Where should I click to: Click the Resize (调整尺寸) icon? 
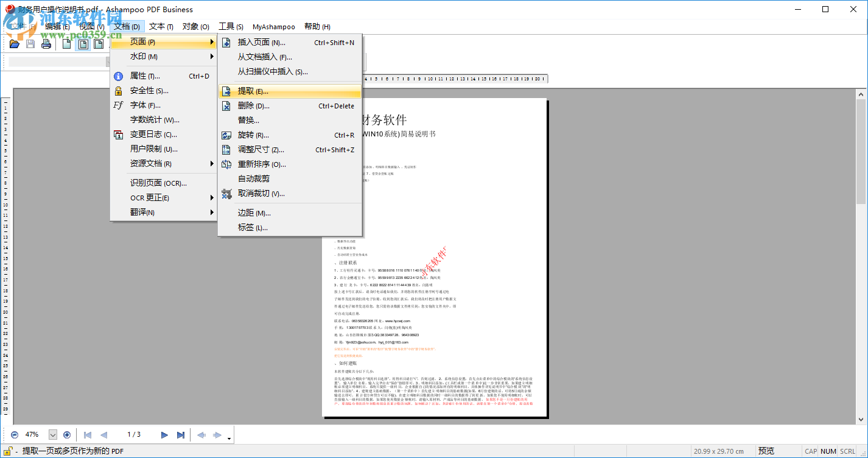[x=226, y=150]
